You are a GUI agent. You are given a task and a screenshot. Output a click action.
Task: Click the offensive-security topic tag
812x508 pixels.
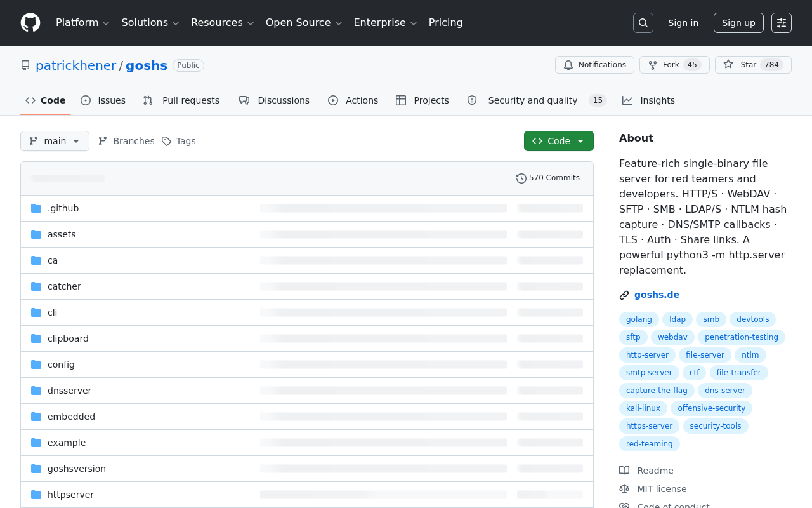(712, 408)
